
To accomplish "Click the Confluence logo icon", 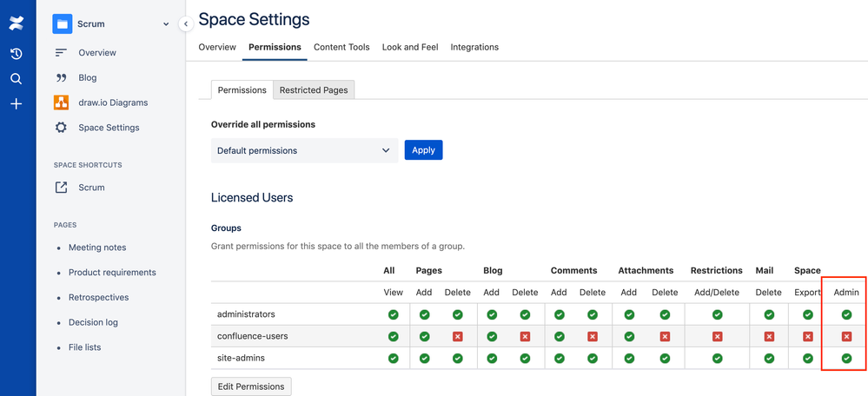I will [16, 23].
